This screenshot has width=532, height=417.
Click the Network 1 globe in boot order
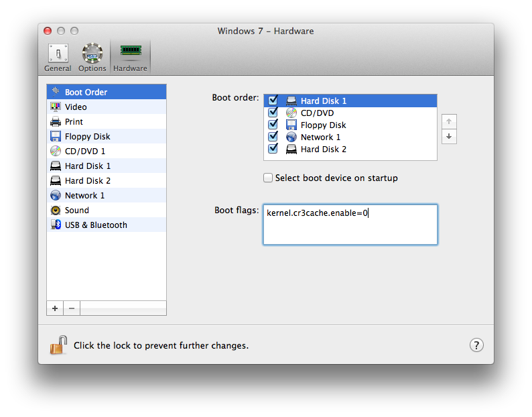[291, 137]
